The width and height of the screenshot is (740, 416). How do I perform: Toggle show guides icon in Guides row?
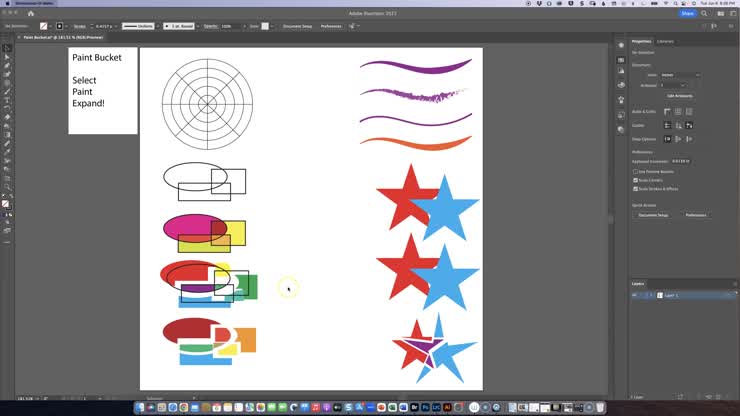(x=667, y=126)
